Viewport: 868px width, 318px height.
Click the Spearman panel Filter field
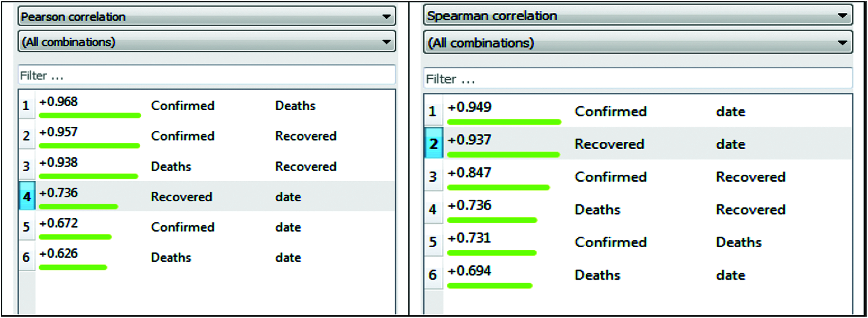(x=638, y=79)
